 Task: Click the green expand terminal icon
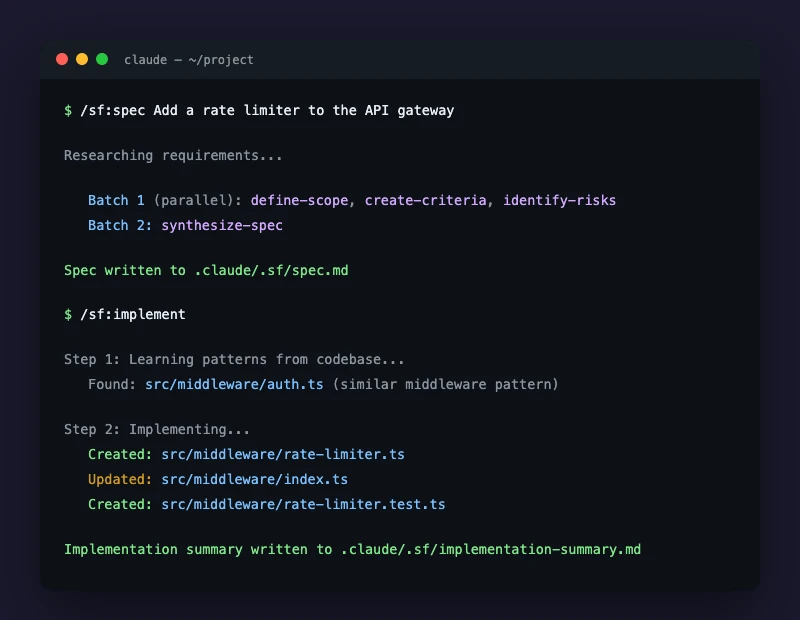click(101, 59)
